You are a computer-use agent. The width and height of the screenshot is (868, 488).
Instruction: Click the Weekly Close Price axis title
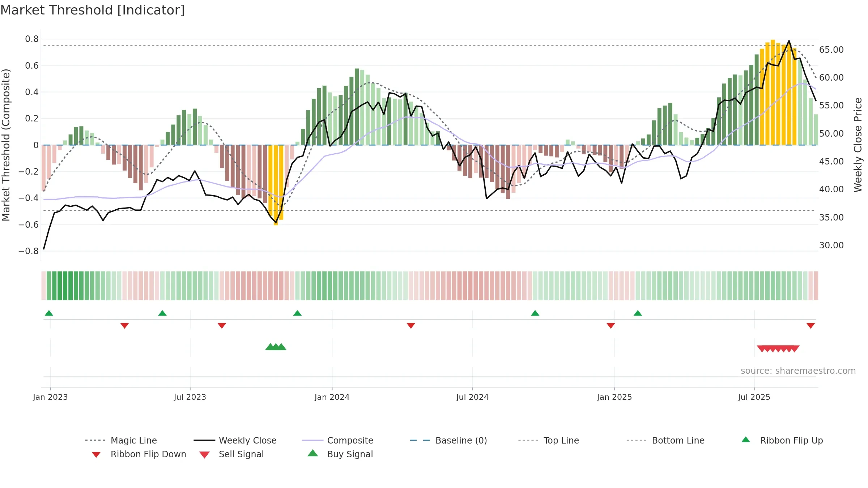[x=858, y=145]
